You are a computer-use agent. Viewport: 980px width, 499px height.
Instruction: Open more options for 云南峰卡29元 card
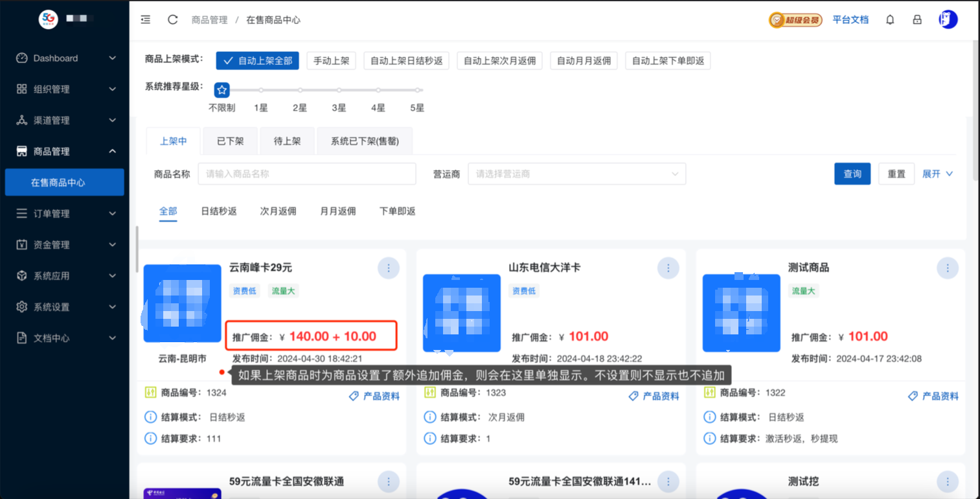[389, 268]
